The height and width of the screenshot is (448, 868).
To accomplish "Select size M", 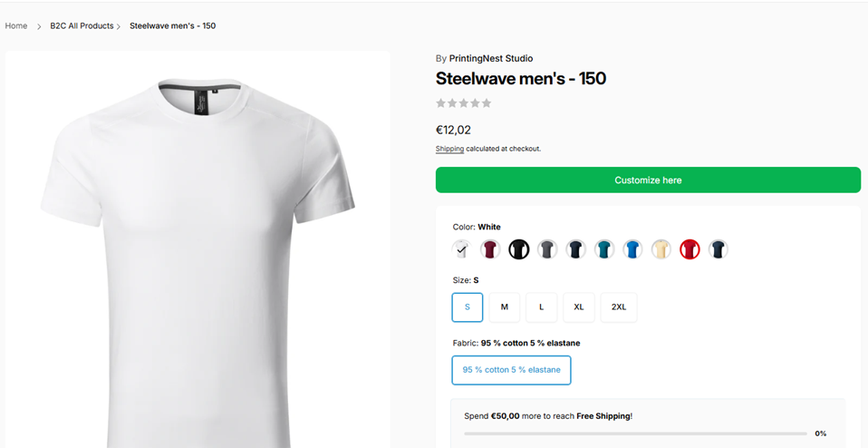I will click(505, 307).
